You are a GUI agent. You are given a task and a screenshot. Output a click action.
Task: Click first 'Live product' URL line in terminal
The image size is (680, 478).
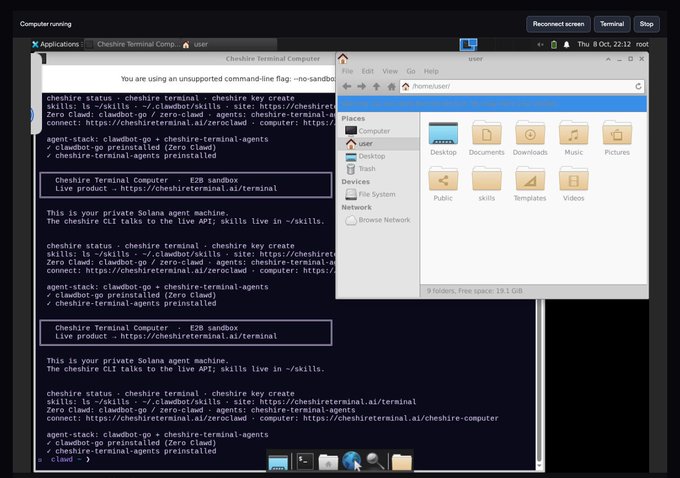[x=166, y=189]
